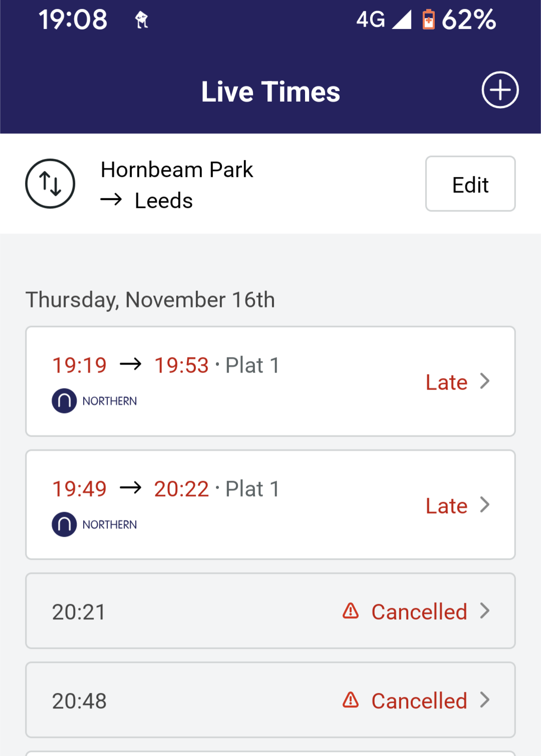Tap the 4G signal indicator
The height and width of the screenshot is (756, 541).
(x=383, y=20)
